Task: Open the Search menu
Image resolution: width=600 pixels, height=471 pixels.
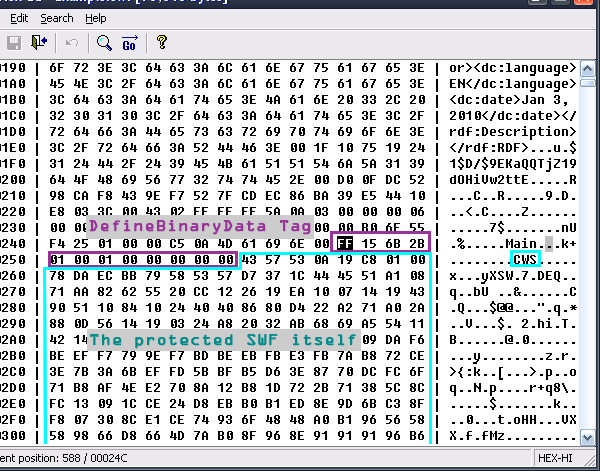Action: click(x=57, y=18)
